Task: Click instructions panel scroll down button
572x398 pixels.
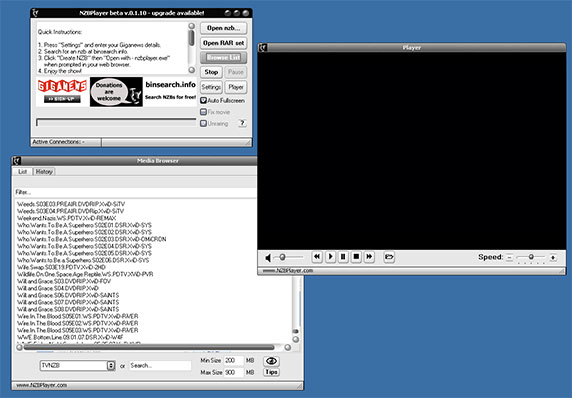Action: tap(192, 70)
